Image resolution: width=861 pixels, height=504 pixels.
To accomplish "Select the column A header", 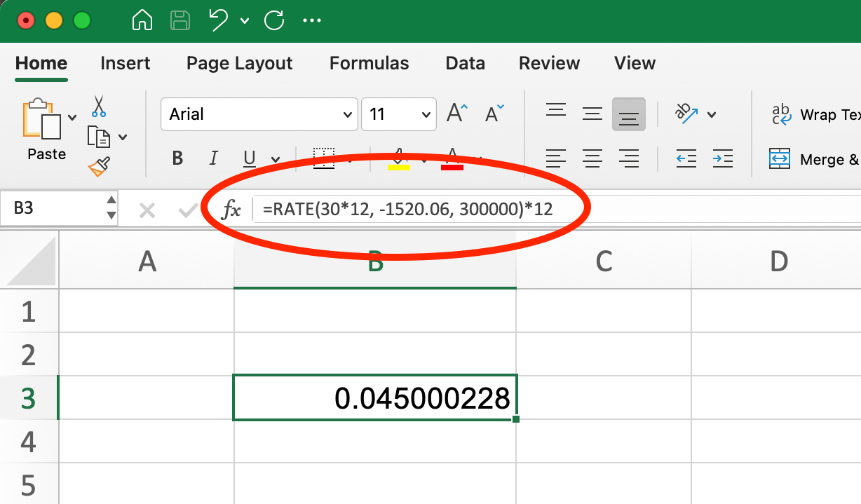I will point(147,261).
